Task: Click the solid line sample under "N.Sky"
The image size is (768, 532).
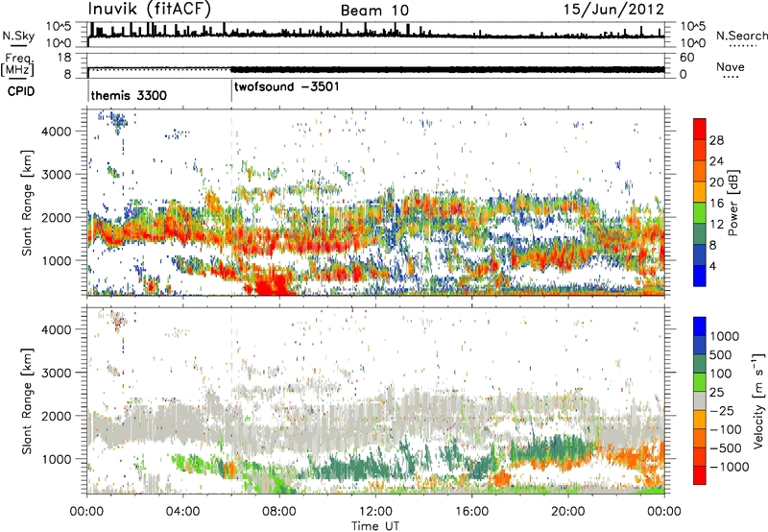Action: (18, 45)
